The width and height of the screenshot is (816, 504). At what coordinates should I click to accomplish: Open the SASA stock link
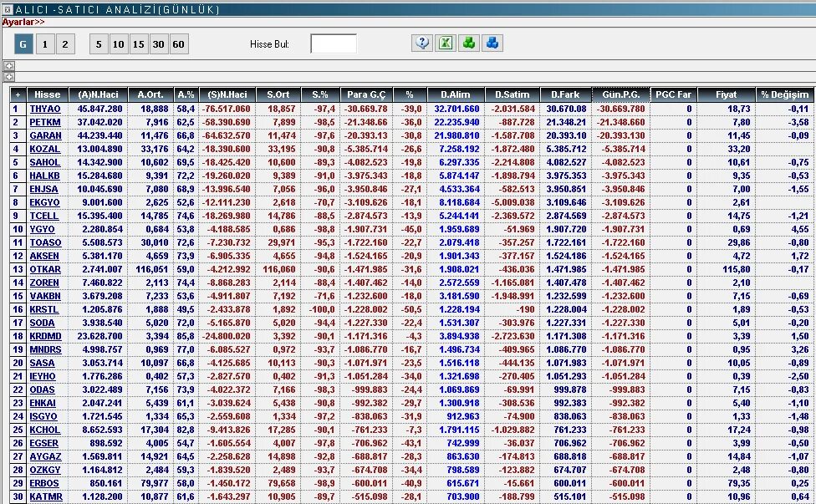[42, 363]
